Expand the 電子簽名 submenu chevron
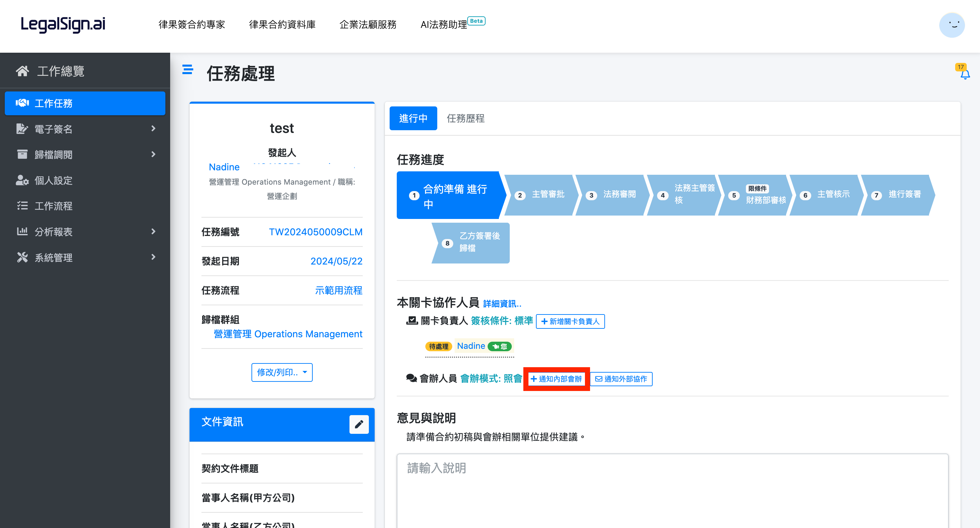 (153, 129)
